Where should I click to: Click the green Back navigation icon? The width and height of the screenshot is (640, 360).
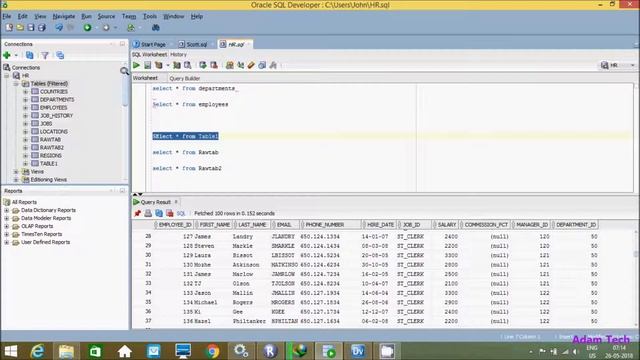coord(87,27)
